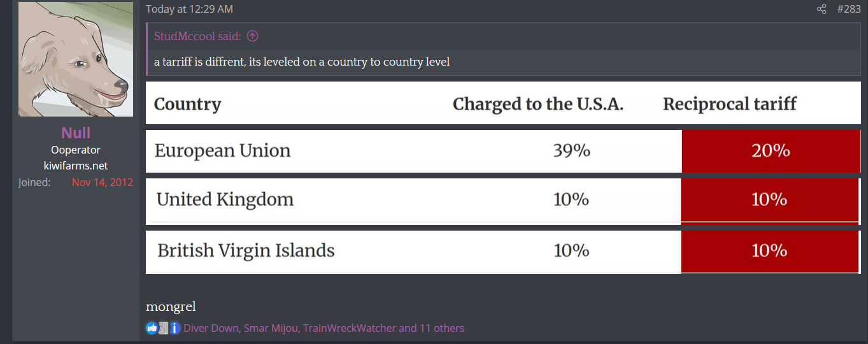Screen dimensions: 868x344
Task: Click the blue informative reaction icon
Action: coord(175,328)
